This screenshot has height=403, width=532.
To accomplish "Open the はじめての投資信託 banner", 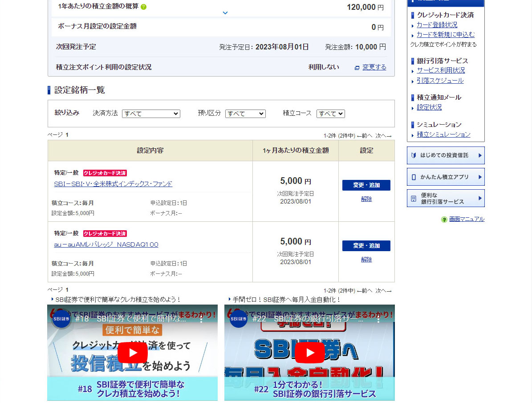I will click(x=445, y=155).
